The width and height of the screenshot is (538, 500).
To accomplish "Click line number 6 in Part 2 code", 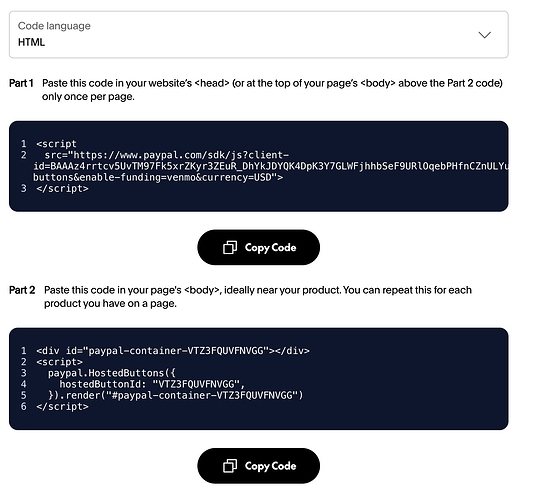I will coord(23,406).
